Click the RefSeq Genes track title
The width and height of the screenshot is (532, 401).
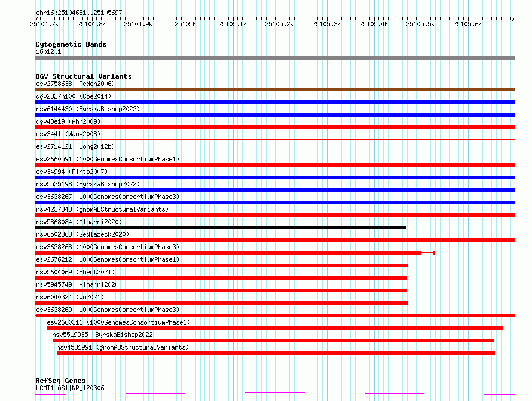[60, 381]
